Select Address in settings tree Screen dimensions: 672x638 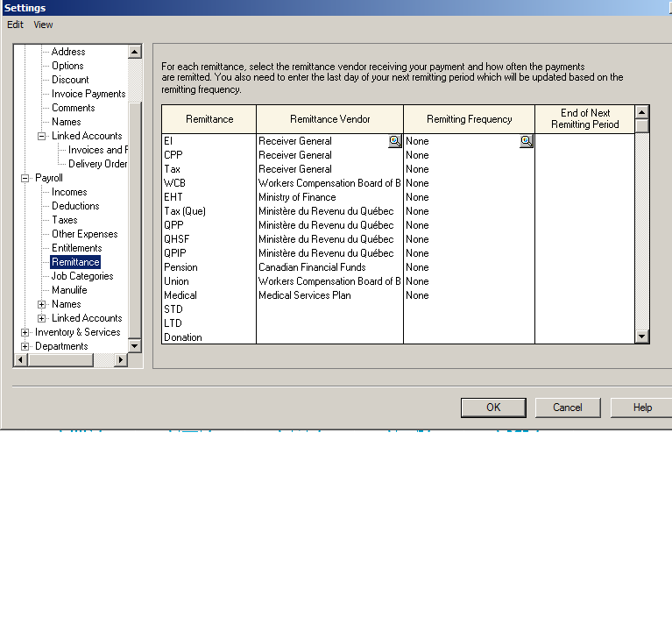pyautogui.click(x=68, y=52)
